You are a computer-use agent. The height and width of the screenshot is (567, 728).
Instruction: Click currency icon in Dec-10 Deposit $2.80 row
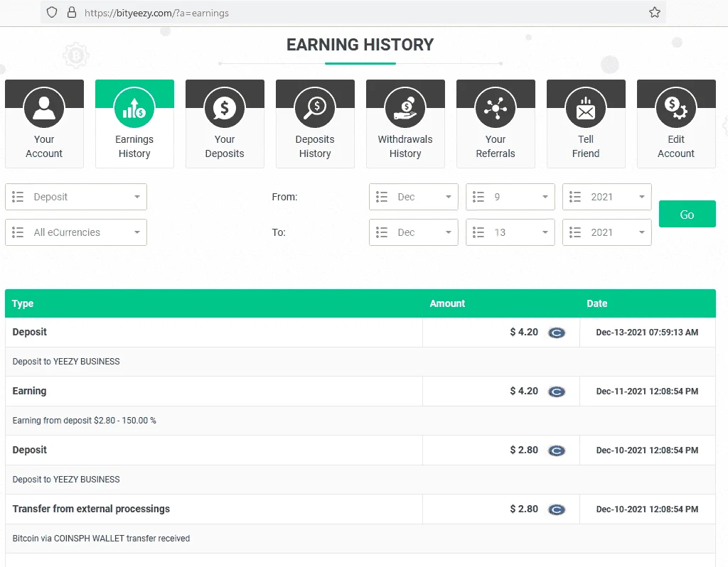(x=557, y=450)
